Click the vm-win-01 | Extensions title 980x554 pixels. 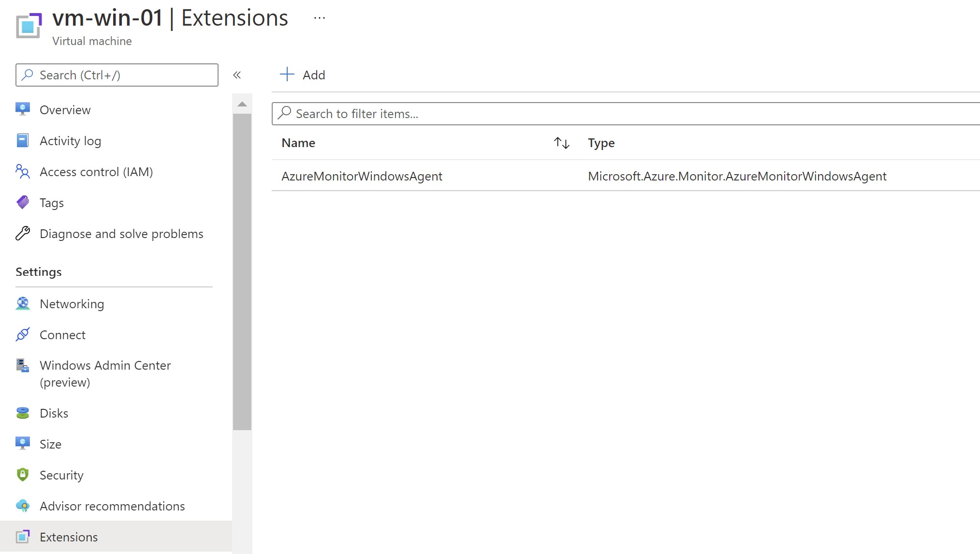(170, 18)
